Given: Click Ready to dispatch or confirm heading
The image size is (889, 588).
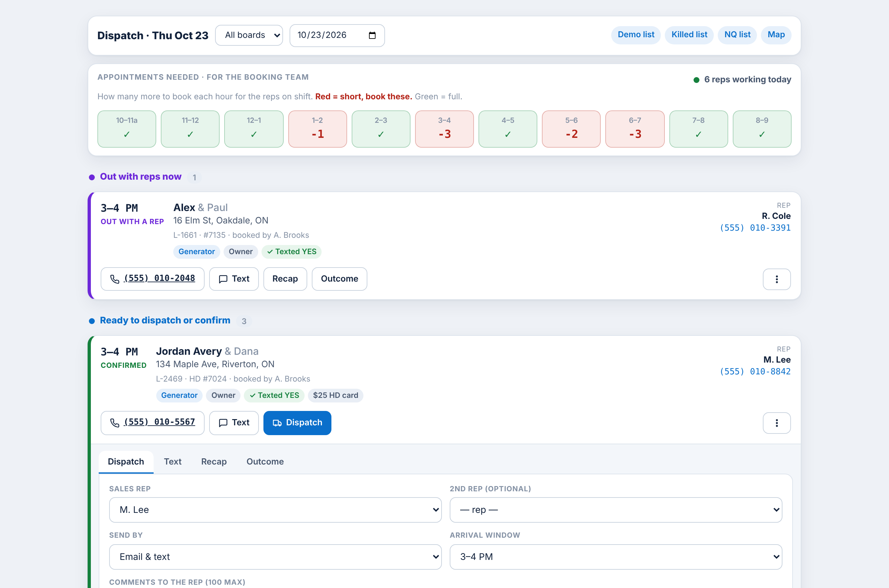Looking at the screenshot, I should pyautogui.click(x=165, y=320).
